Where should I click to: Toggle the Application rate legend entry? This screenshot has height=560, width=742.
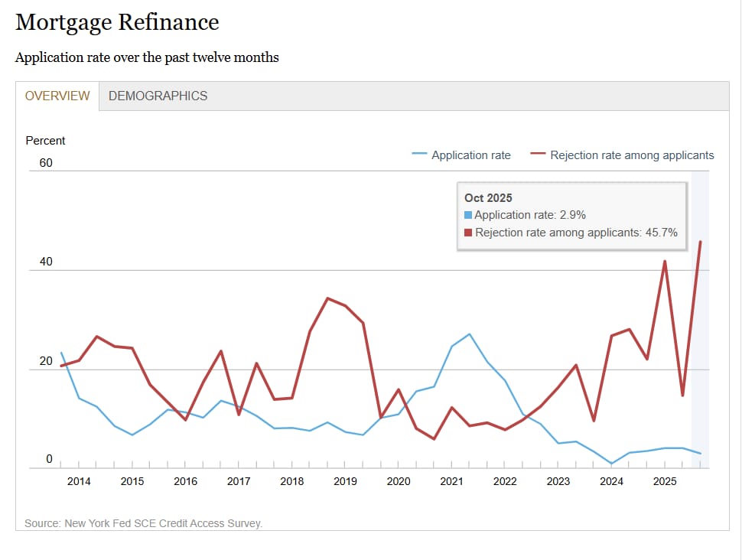pos(461,155)
